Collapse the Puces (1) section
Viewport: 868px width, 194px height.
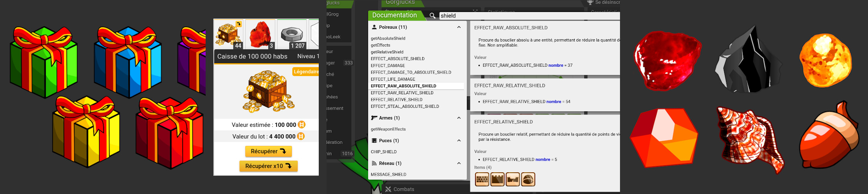(459, 140)
